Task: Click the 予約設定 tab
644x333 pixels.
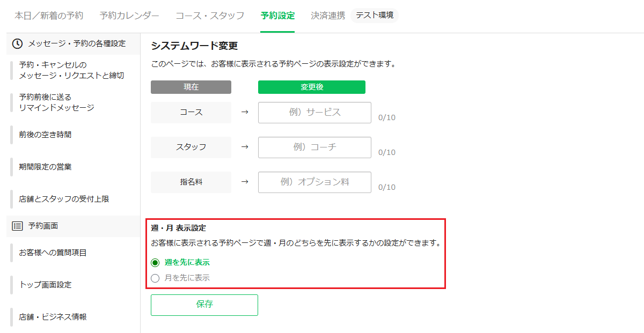Action: (x=277, y=16)
